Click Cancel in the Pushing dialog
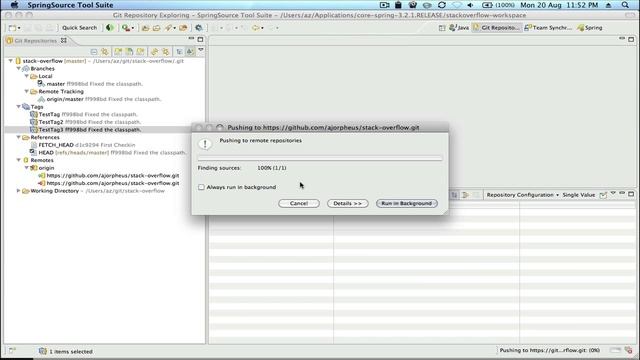640x360 pixels. pyautogui.click(x=299, y=203)
